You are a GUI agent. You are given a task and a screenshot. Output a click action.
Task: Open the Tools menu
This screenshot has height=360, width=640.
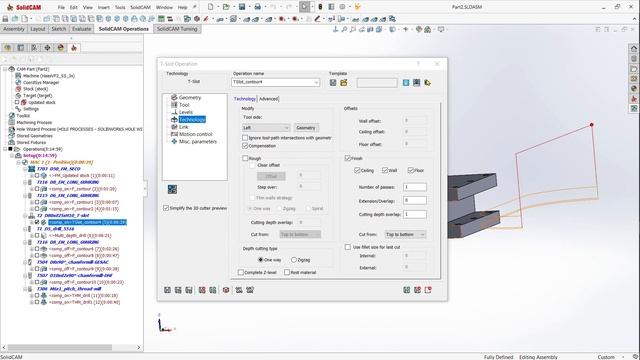120,7
